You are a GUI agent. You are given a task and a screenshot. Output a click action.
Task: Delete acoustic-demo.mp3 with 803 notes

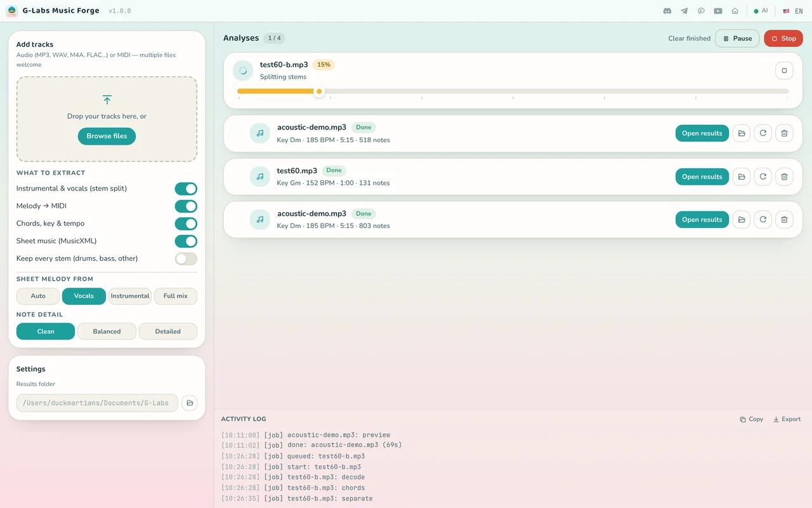(784, 220)
